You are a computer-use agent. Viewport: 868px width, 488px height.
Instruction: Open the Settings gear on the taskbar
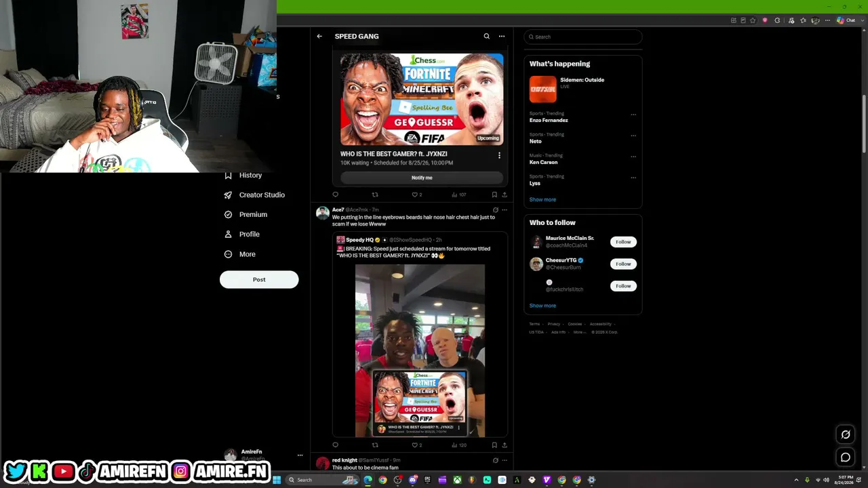pyautogui.click(x=591, y=480)
